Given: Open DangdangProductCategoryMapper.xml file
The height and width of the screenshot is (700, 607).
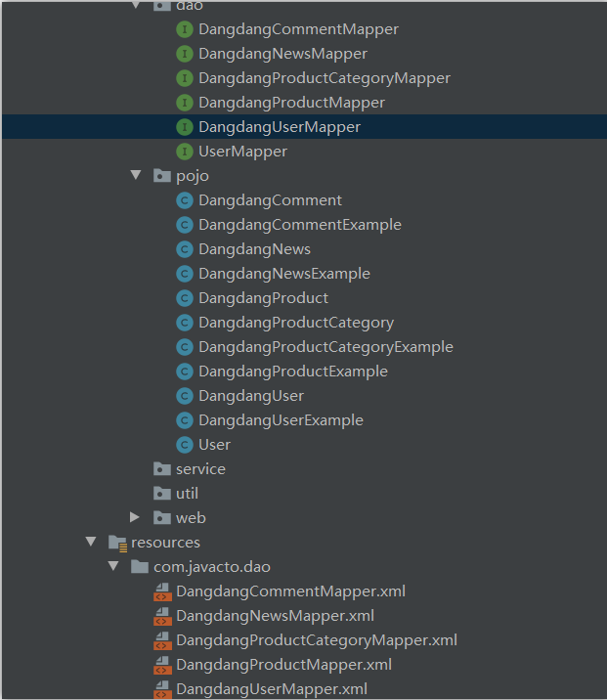Looking at the screenshot, I should (317, 640).
